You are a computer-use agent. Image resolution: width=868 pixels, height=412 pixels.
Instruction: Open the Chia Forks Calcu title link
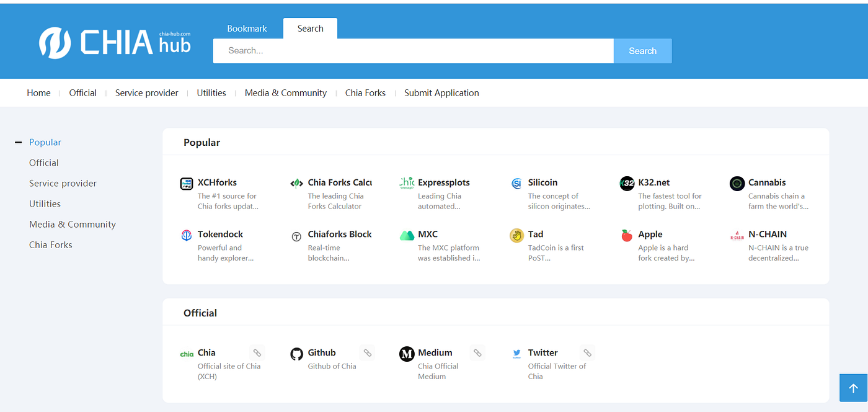click(x=340, y=182)
